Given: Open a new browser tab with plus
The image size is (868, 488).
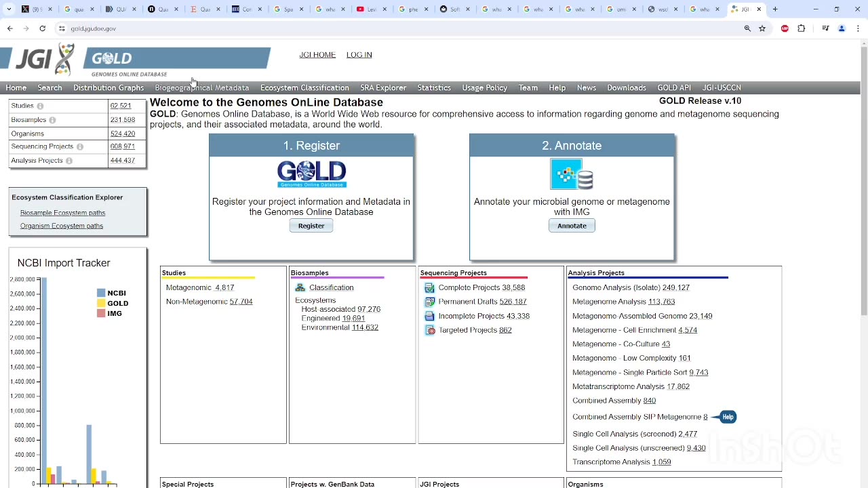Looking at the screenshot, I should tap(775, 9).
